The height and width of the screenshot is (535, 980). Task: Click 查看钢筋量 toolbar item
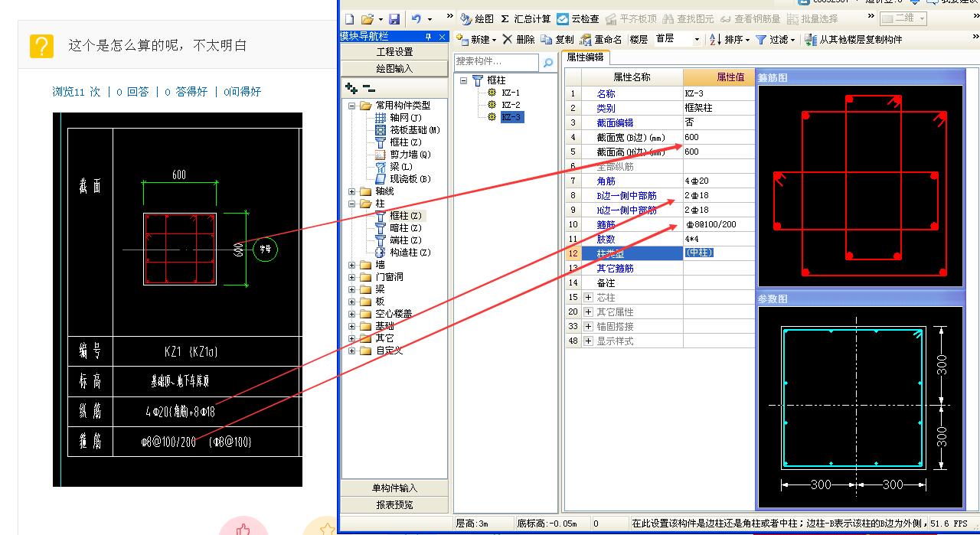pyautogui.click(x=750, y=18)
